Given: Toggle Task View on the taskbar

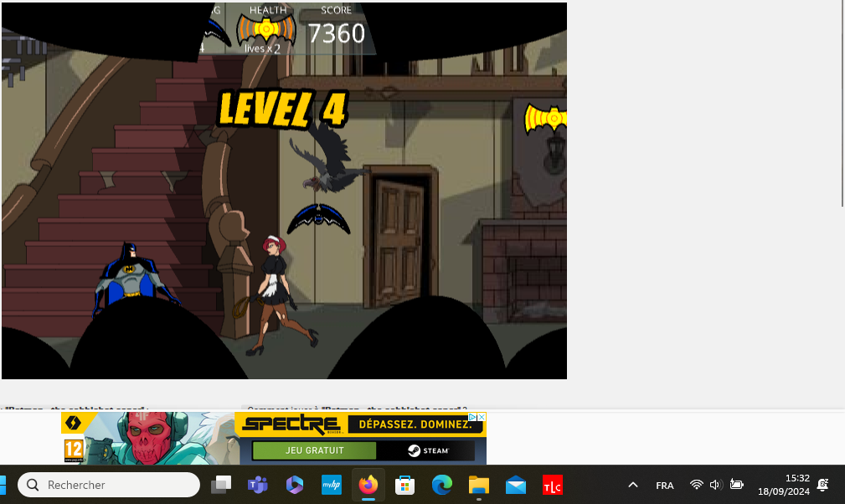Looking at the screenshot, I should [221, 485].
